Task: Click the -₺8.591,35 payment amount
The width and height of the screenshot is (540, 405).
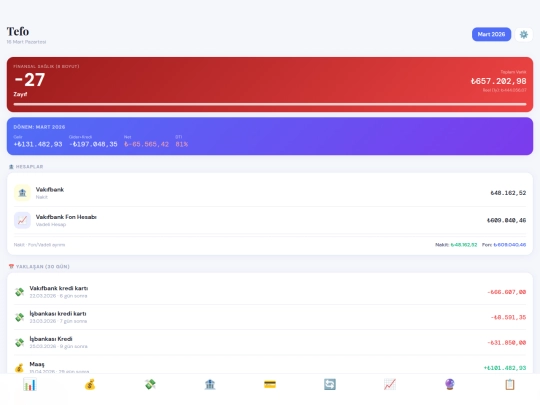Action: [x=508, y=317]
